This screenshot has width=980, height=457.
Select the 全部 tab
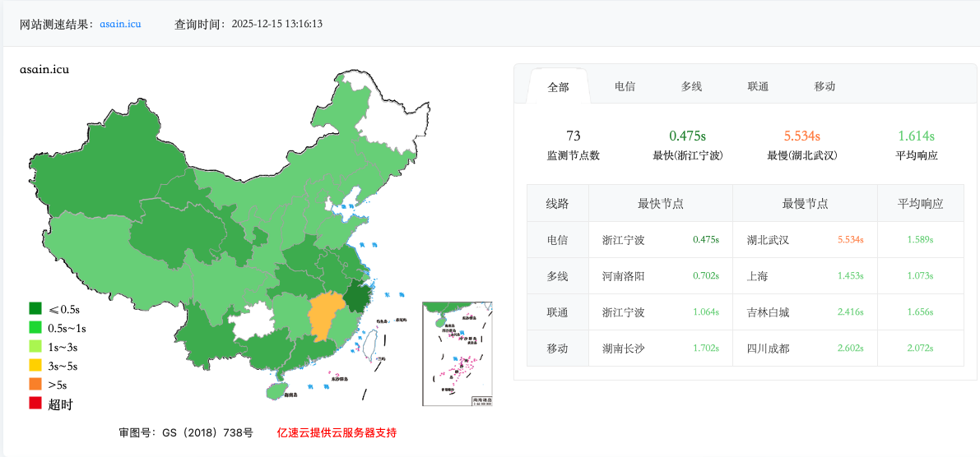click(558, 87)
